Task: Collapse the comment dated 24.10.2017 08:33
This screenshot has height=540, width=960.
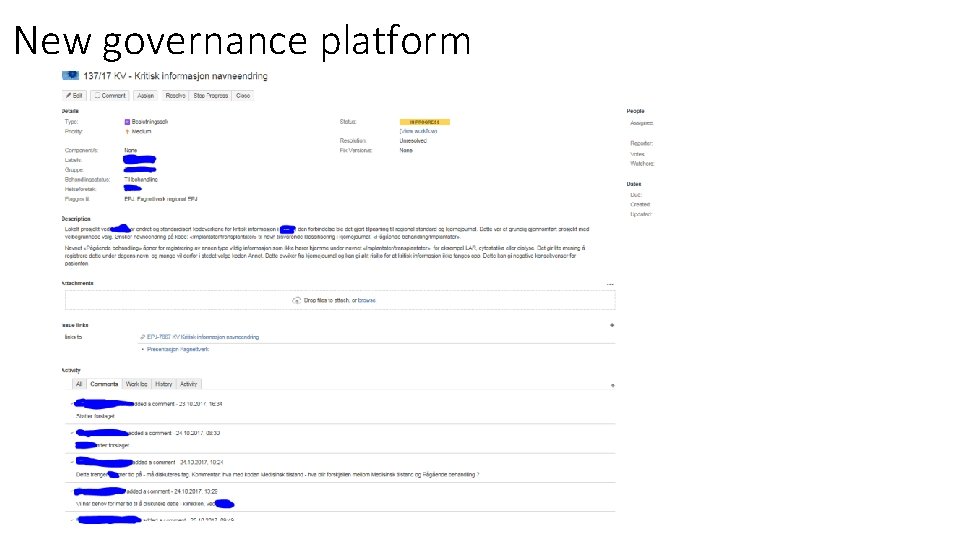Action: tap(72, 433)
